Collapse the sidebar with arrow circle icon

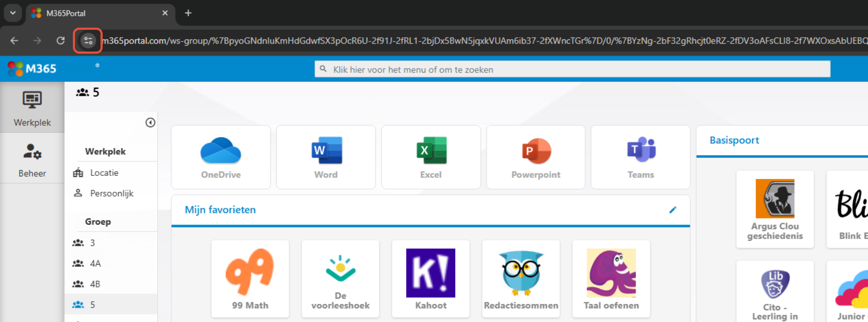(x=151, y=123)
